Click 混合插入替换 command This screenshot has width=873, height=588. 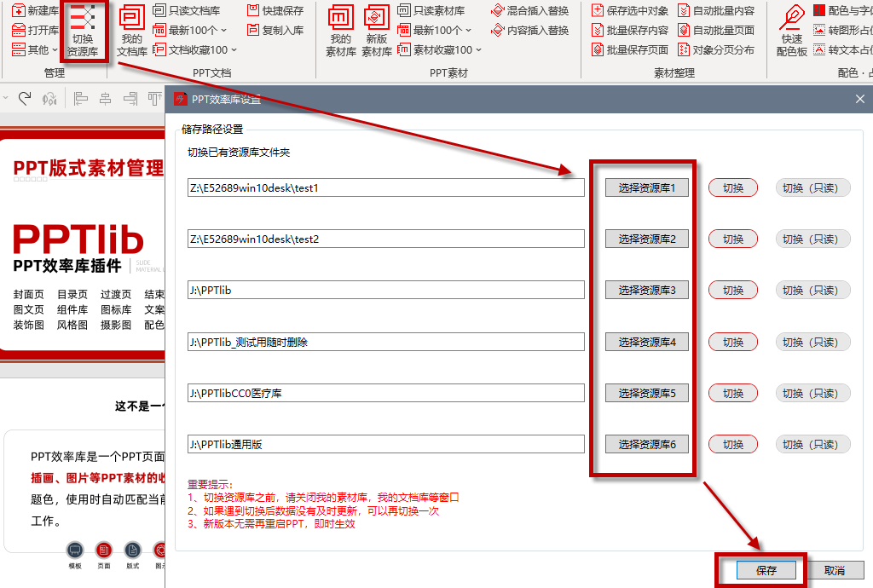pyautogui.click(x=530, y=10)
